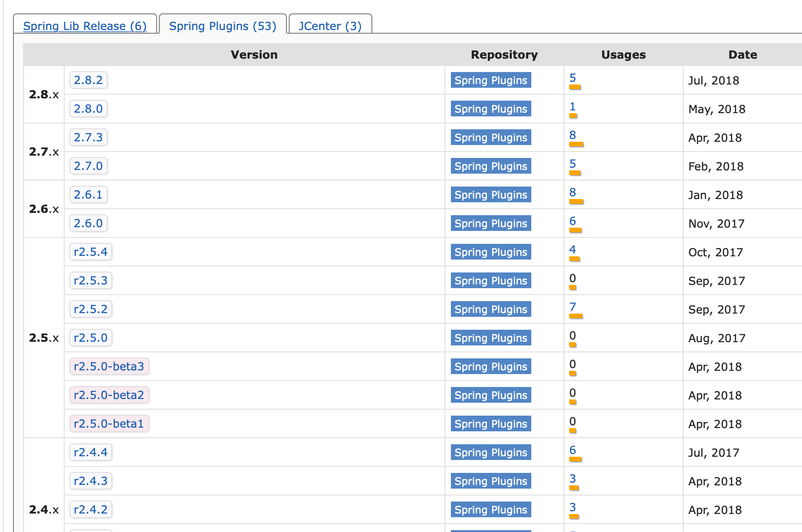Open version 2.8.2

[88, 80]
